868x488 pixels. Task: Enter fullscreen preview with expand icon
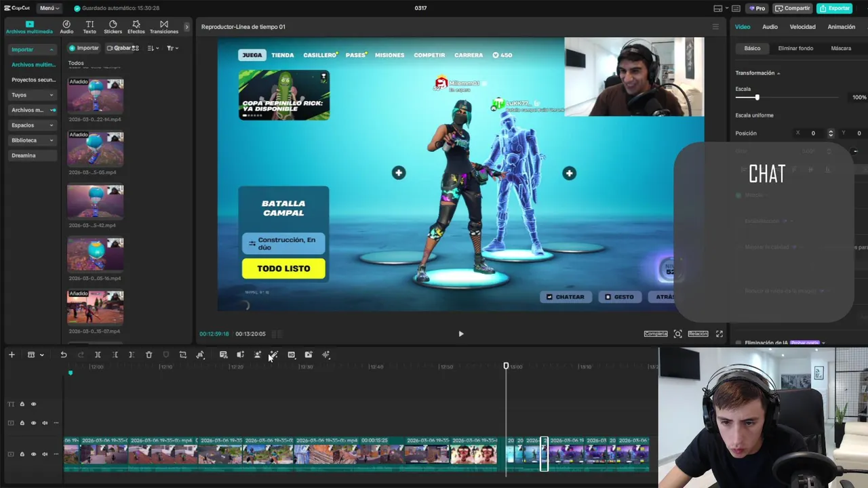(x=719, y=333)
